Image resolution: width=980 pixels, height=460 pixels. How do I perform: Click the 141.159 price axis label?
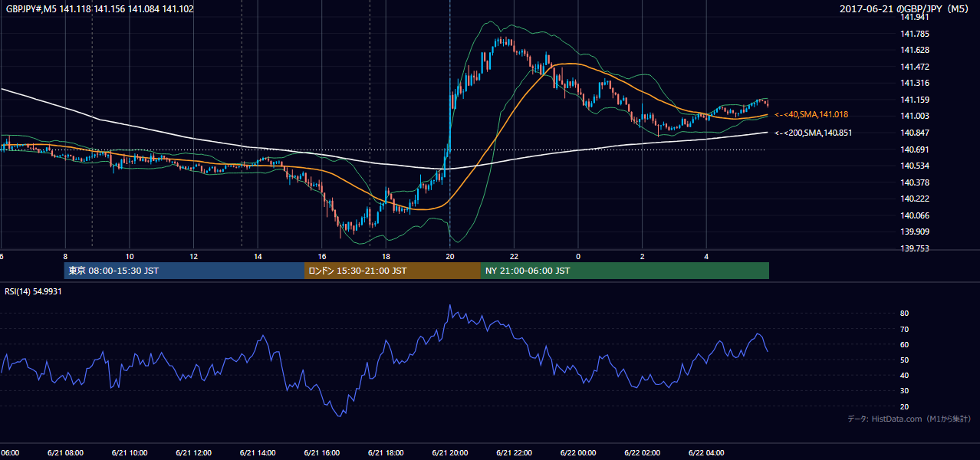[x=915, y=100]
